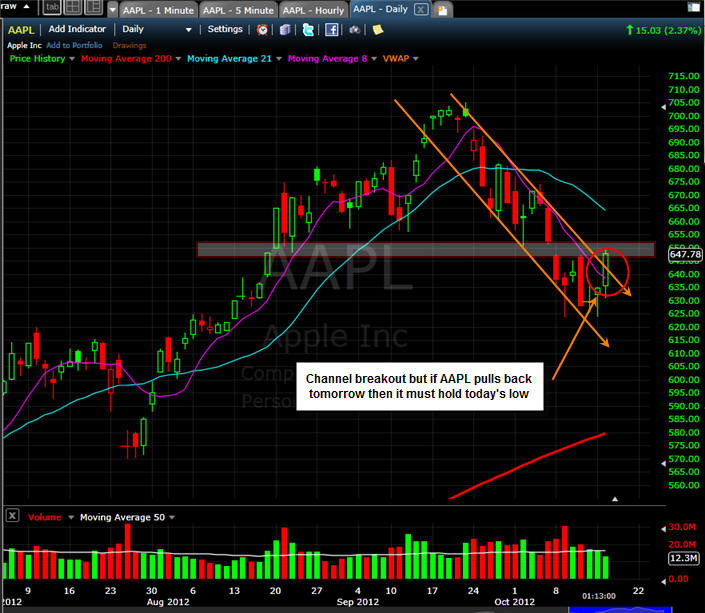The width and height of the screenshot is (705, 613).
Task: Click the Aug 2012 date axis label
Action: click(x=168, y=602)
